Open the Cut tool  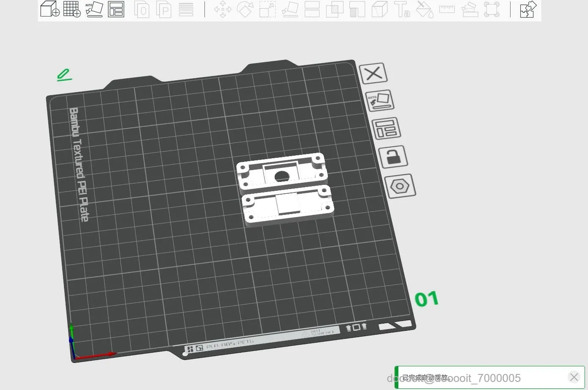coord(312,9)
